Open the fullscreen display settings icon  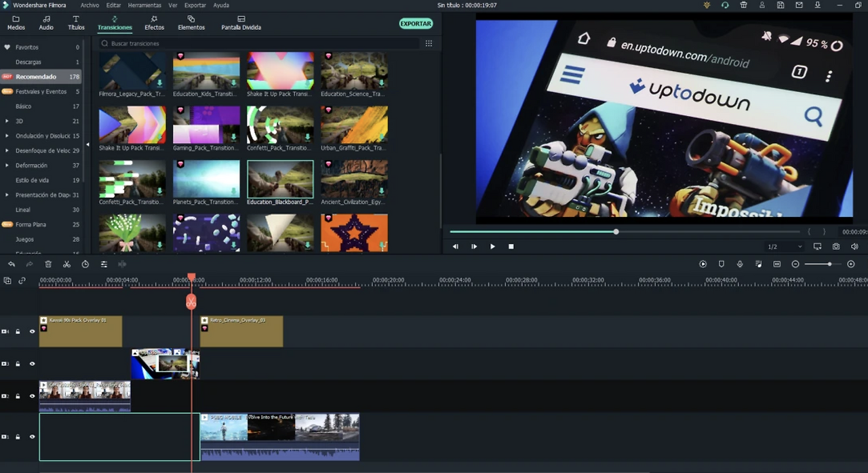(817, 247)
